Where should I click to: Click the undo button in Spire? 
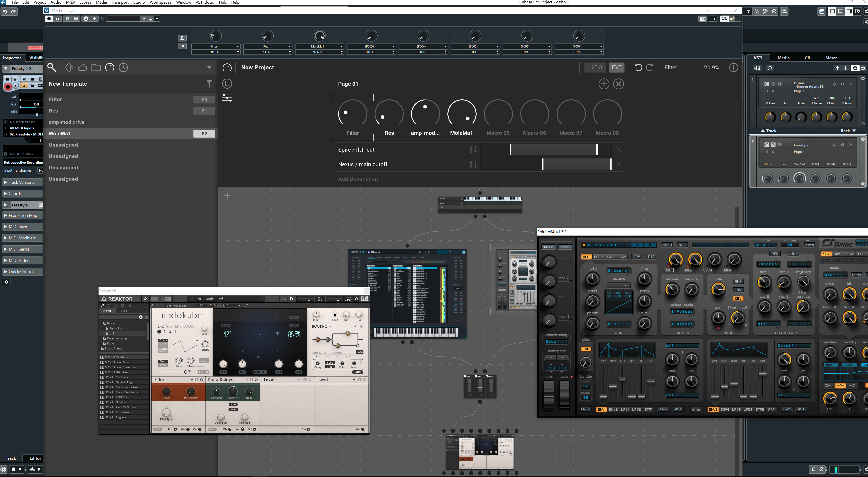[548, 247]
